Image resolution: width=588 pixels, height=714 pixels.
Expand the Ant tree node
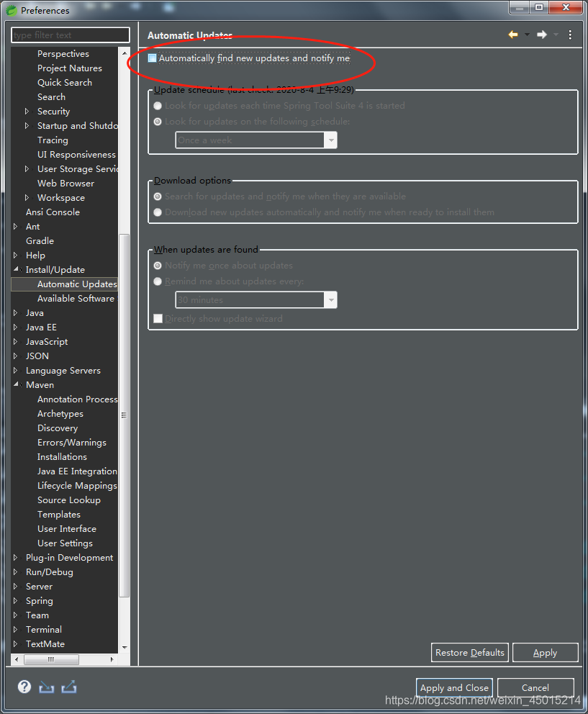[16, 226]
